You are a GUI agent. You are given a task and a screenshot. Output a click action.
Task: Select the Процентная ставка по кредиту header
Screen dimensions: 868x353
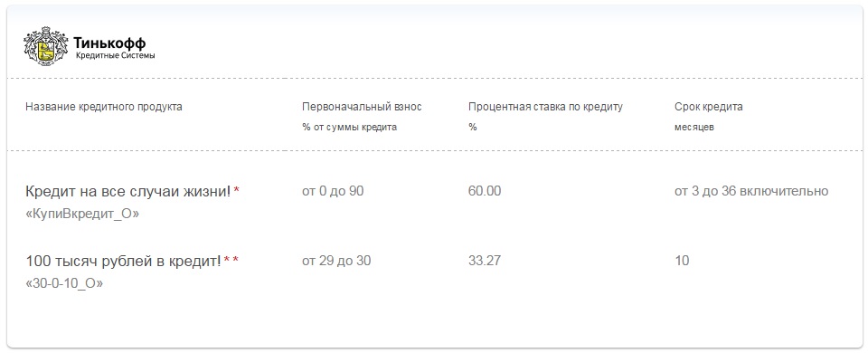coord(545,107)
